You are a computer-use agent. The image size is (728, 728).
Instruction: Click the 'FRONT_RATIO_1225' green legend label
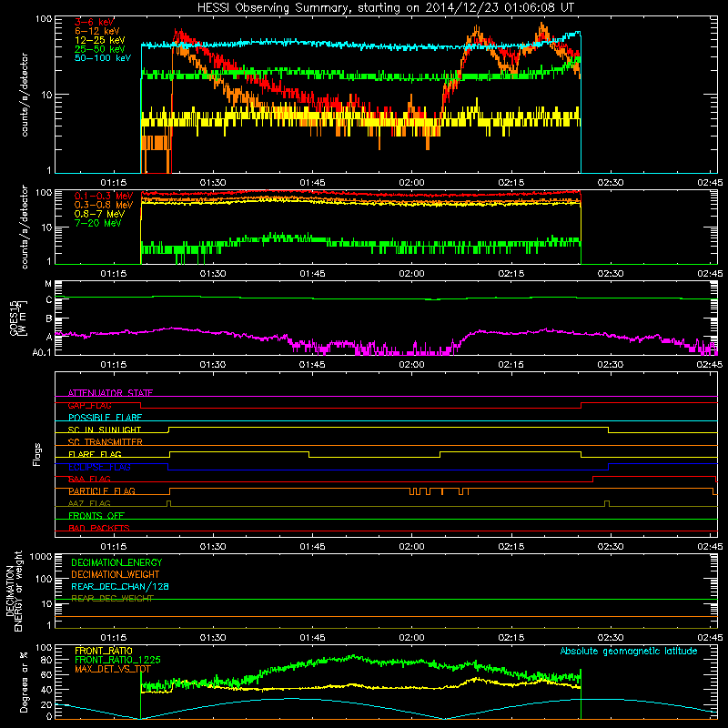(x=117, y=660)
